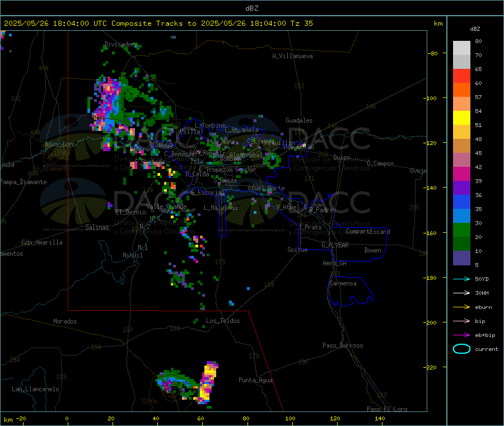Click the yellow eburn arrow in legend
Screen dimensions: 504x426
pyautogui.click(x=461, y=307)
